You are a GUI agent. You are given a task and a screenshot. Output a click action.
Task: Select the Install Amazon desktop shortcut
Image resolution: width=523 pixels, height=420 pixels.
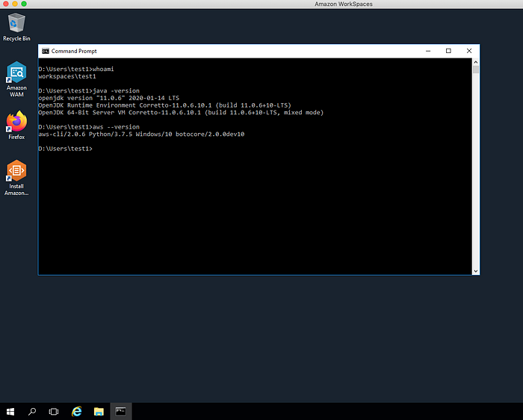coord(16,178)
